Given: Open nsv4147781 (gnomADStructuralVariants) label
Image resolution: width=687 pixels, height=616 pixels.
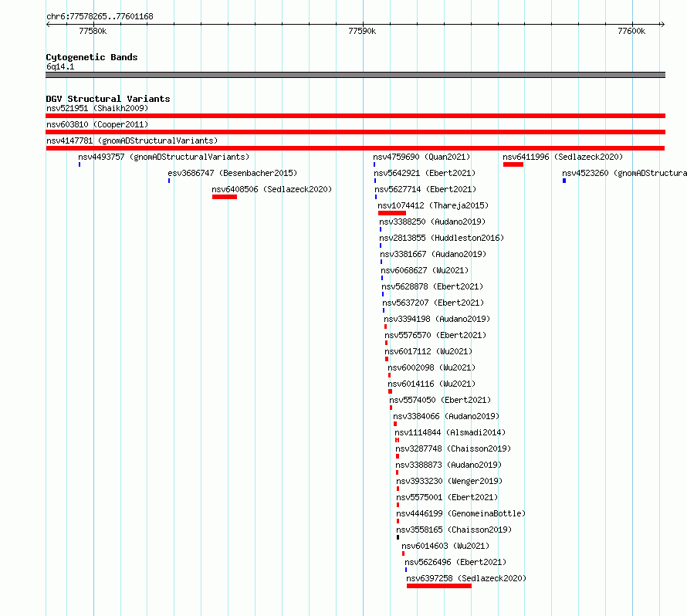Looking at the screenshot, I should (132, 140).
